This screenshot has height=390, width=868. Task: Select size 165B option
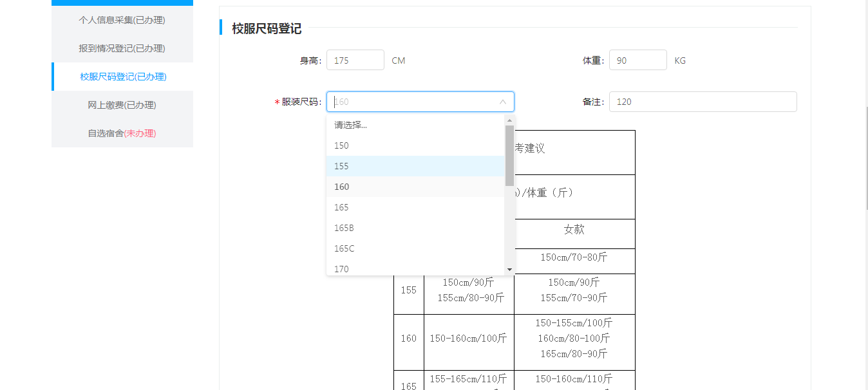(x=415, y=228)
